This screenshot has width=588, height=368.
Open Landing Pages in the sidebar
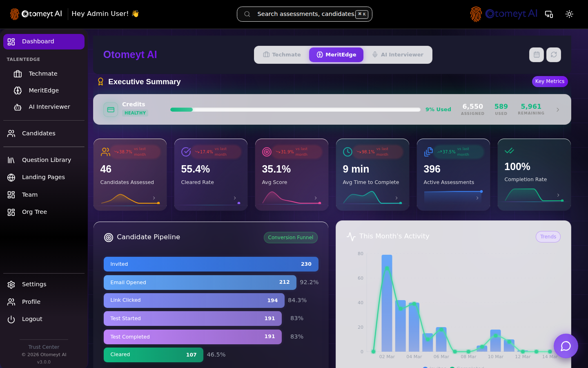point(44,177)
